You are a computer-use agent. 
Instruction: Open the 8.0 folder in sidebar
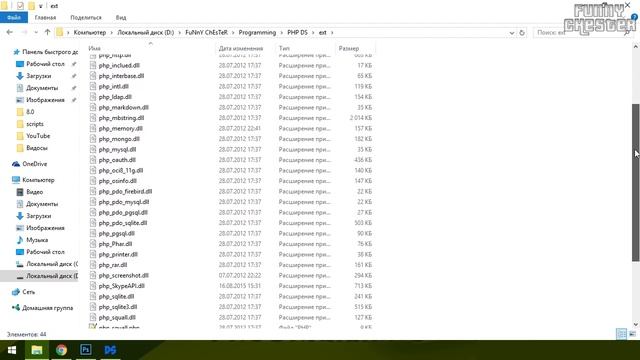[25, 112]
